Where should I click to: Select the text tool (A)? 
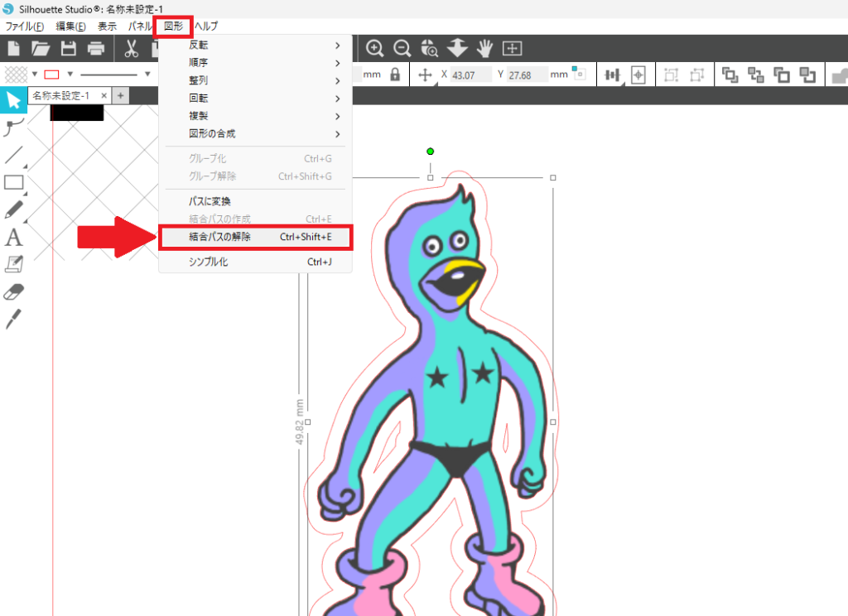[x=13, y=237]
